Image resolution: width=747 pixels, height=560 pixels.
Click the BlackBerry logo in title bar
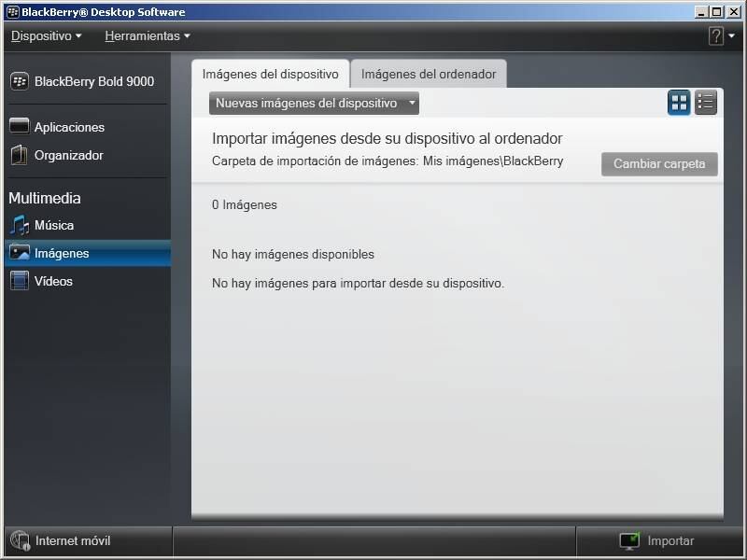click(x=13, y=12)
